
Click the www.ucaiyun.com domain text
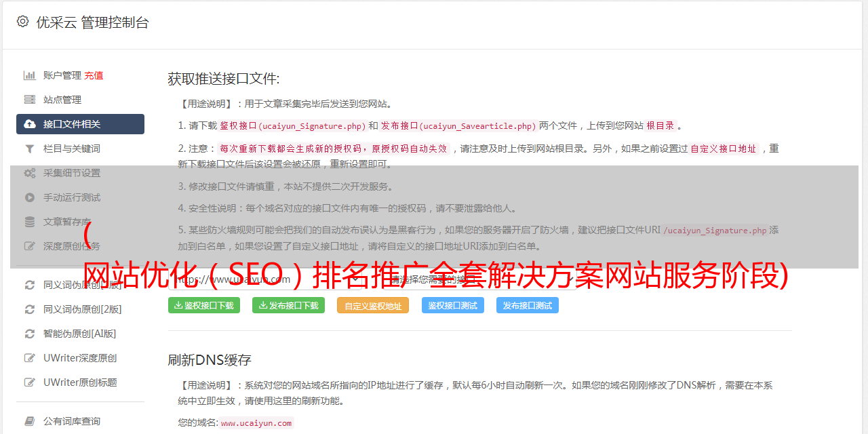click(x=256, y=422)
